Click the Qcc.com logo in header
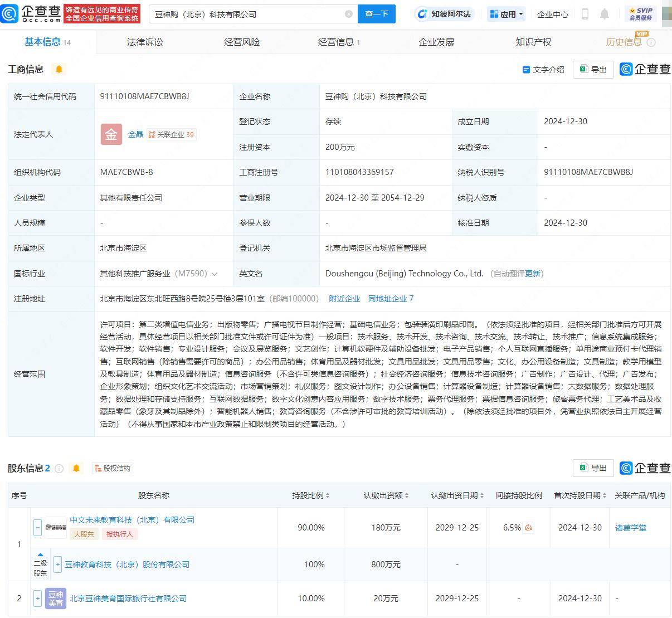Viewport: 672px width, 618px height. [31, 13]
